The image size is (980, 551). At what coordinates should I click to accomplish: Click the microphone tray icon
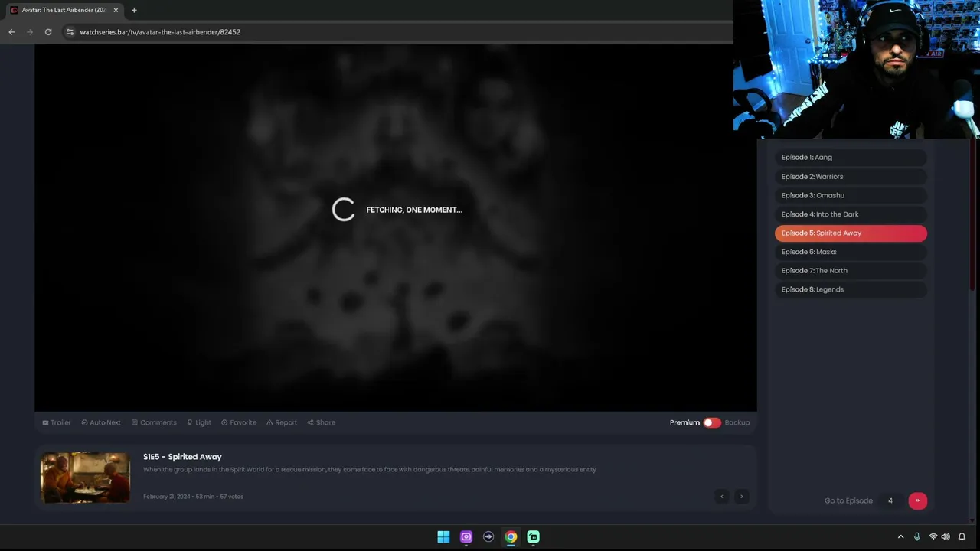tap(917, 536)
